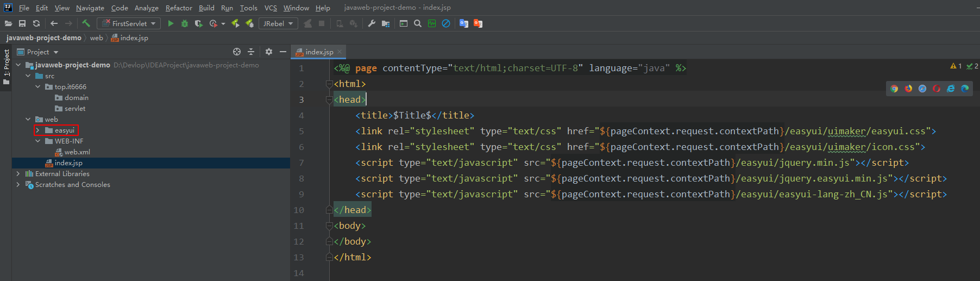980x281 pixels.
Task: Open Project panel gear options
Action: [x=269, y=52]
